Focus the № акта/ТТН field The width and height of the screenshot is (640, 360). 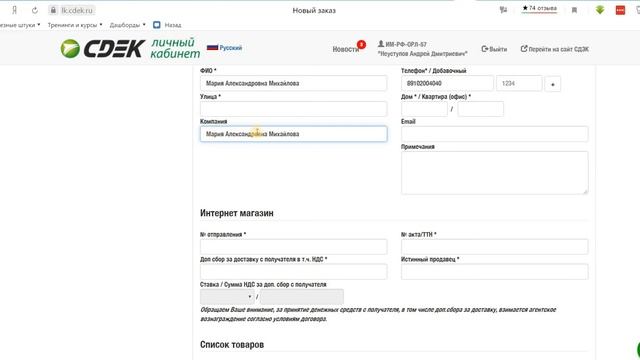[x=494, y=247]
